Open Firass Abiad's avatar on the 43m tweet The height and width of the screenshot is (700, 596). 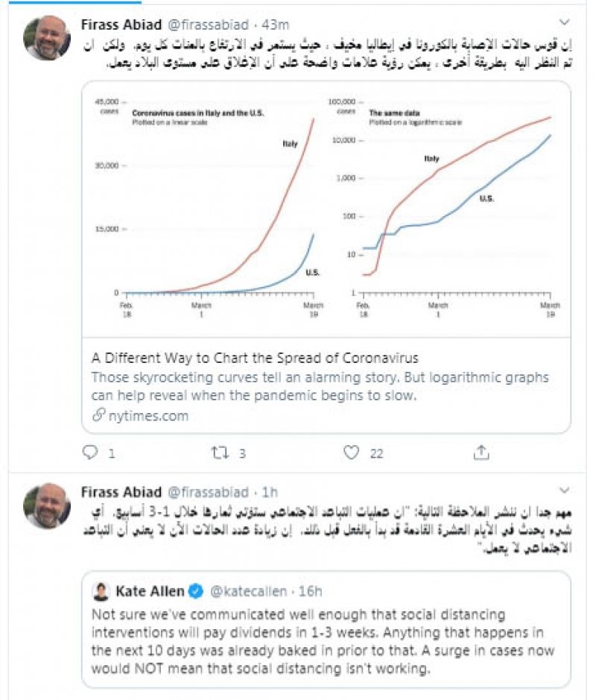click(x=46, y=37)
